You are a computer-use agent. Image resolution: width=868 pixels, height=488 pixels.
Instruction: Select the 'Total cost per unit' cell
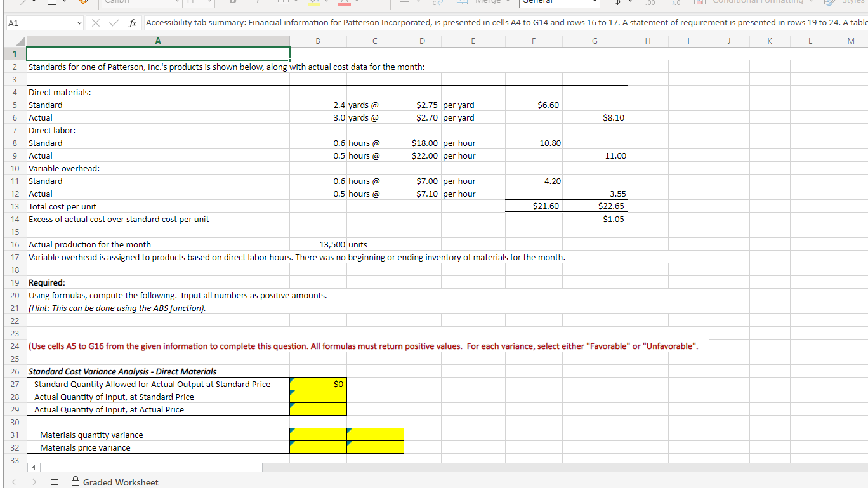158,206
